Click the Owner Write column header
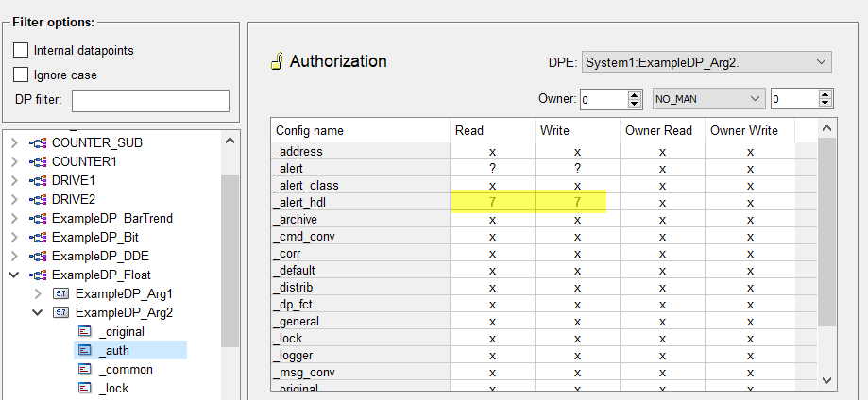868x400 pixels. tap(745, 130)
